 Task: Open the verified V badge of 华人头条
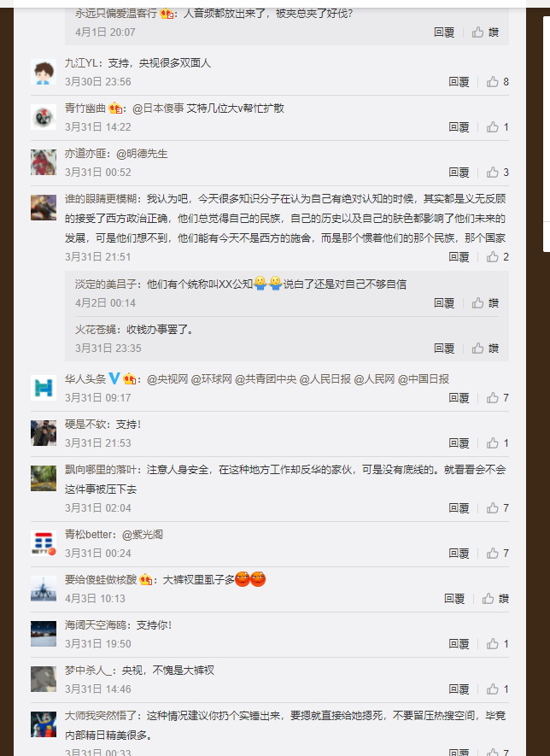click(x=114, y=378)
